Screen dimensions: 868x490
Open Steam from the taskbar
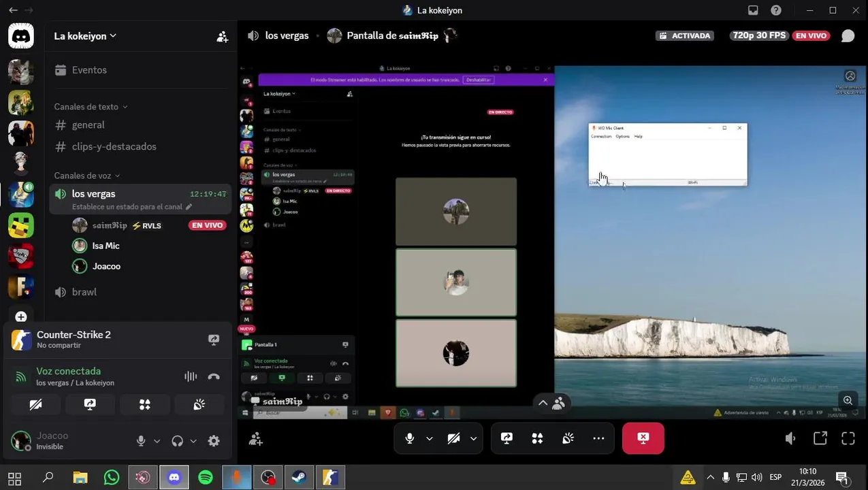tap(299, 478)
